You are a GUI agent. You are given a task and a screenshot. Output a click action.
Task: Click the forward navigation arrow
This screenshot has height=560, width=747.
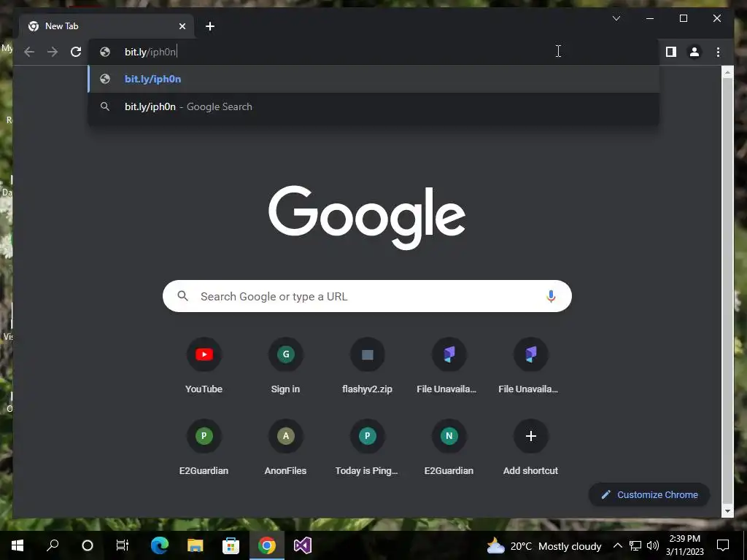pos(53,52)
